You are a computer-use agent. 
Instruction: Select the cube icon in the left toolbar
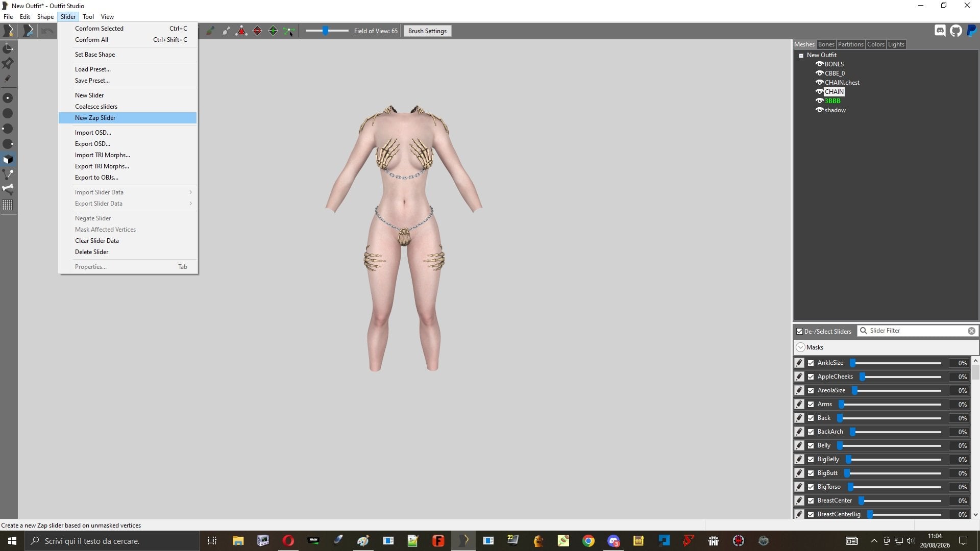[8, 159]
